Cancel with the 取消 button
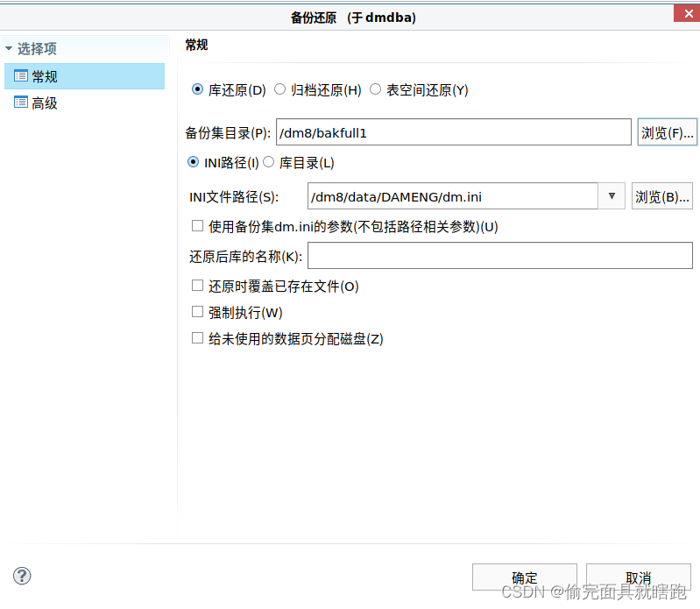Image resolution: width=700 pixels, height=609 pixels. tap(639, 577)
